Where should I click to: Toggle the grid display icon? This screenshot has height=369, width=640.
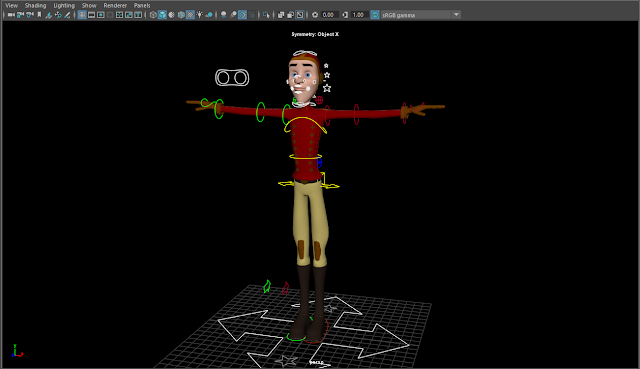pos(82,15)
